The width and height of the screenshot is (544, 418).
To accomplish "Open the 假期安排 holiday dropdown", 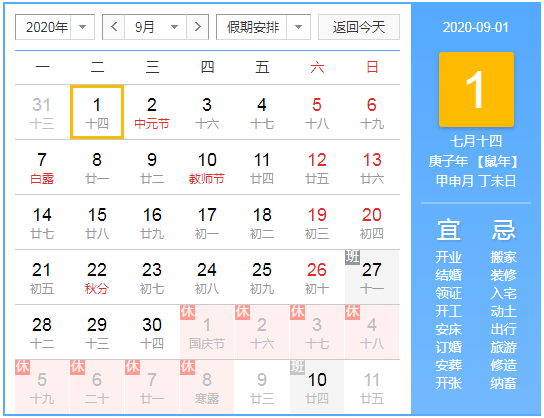I will coord(263,27).
